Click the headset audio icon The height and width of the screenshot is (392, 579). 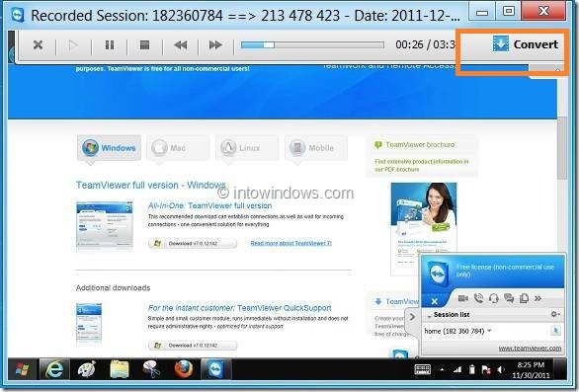click(494, 298)
